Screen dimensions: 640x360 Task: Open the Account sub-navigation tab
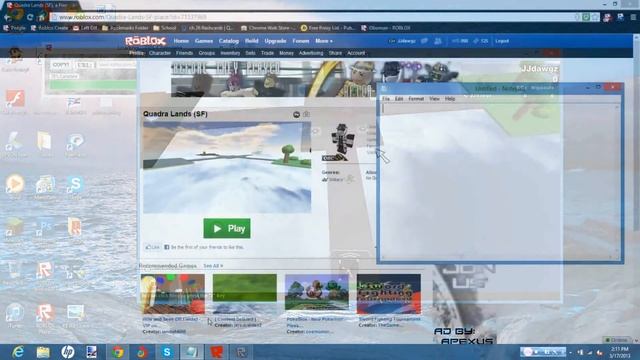[356, 53]
